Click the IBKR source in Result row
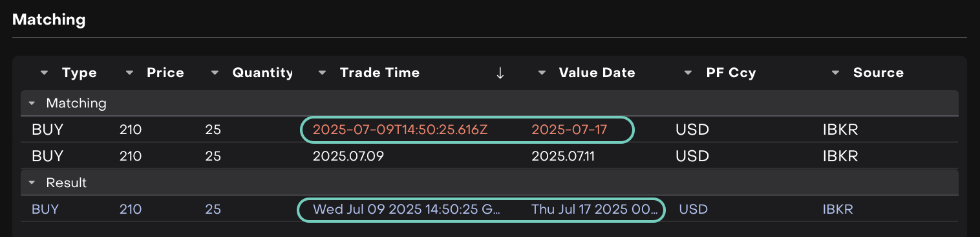 coord(838,209)
